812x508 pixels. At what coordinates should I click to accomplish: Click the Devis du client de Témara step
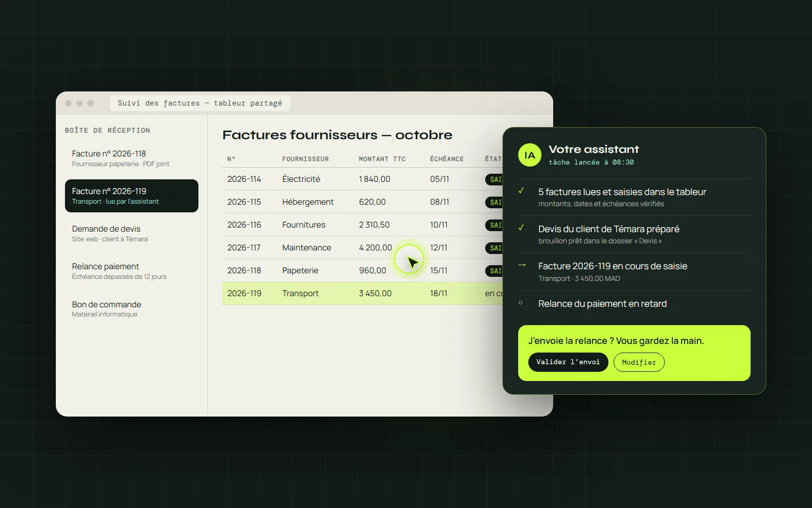(x=634, y=234)
